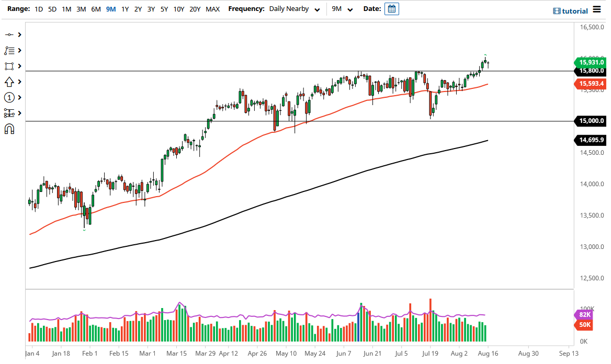The width and height of the screenshot is (611, 364).
Task: Click the 13,000.0 price axis label
Action: (592, 247)
